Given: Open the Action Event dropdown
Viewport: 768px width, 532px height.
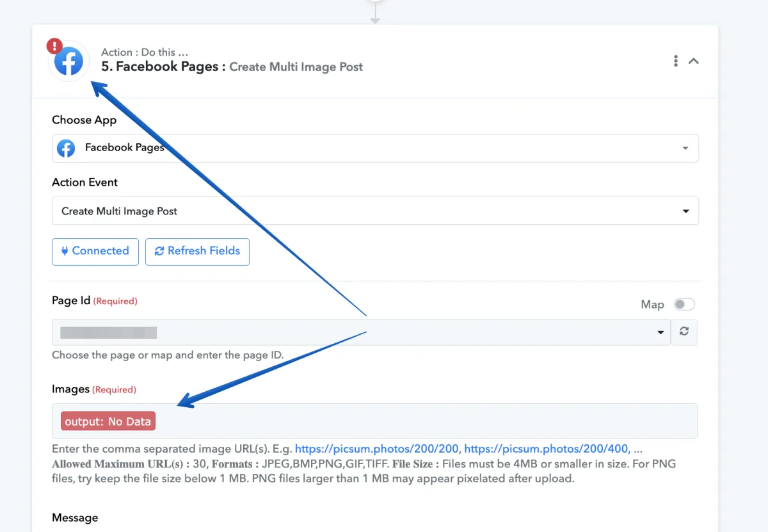Looking at the screenshot, I should pos(375,211).
